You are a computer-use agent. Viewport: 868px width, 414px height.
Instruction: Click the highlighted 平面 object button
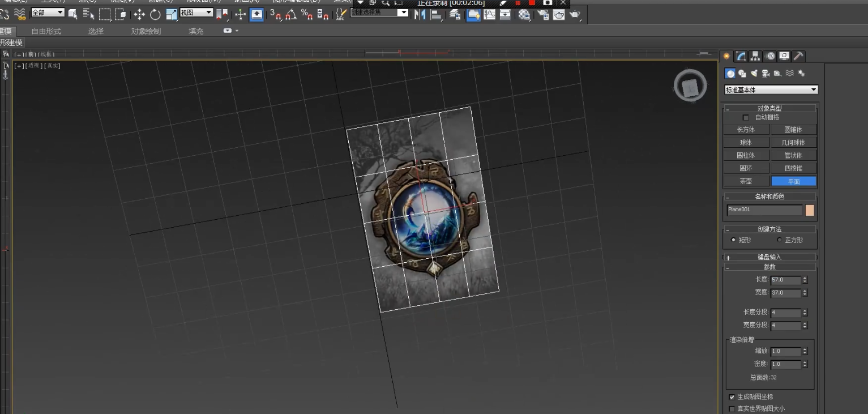tap(794, 181)
